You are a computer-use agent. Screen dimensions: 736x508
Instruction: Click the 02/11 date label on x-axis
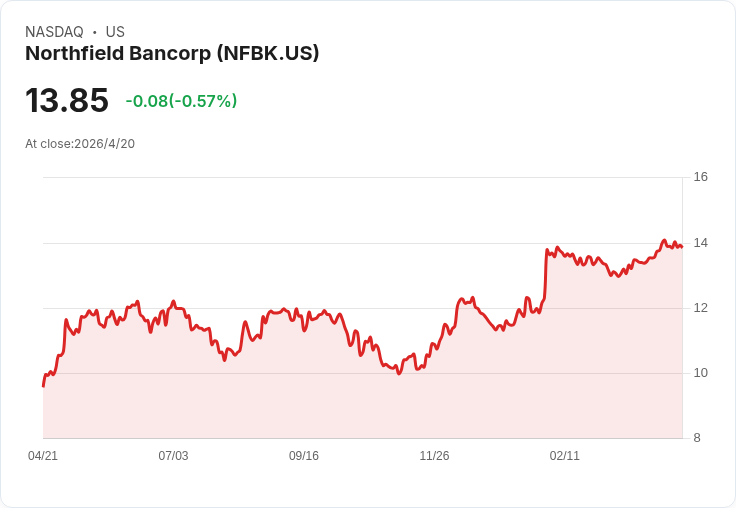tap(565, 456)
